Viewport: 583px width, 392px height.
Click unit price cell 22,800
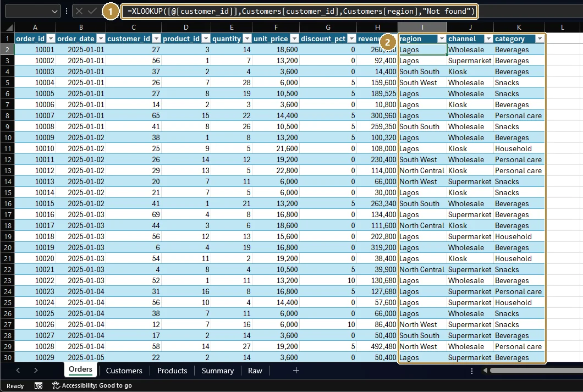276,170
